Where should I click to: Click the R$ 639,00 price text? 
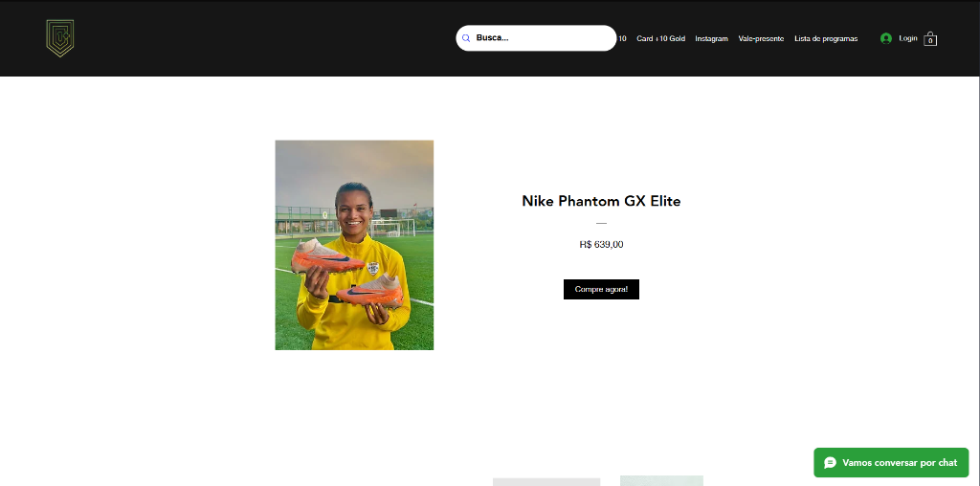(x=601, y=244)
